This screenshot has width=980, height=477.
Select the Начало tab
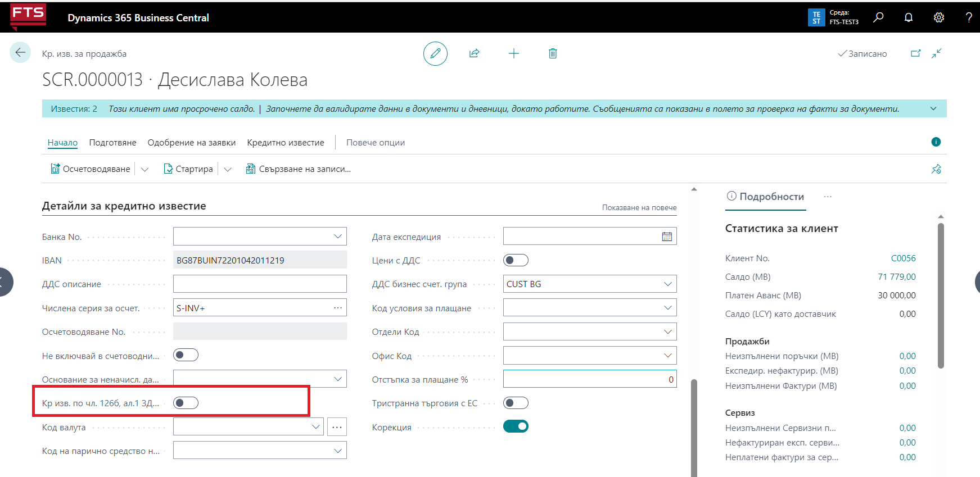point(62,143)
